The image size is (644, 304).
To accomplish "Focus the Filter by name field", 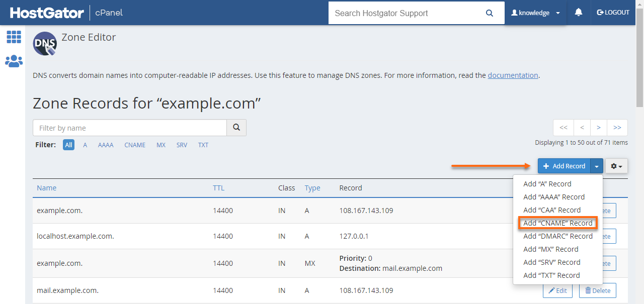I will [130, 128].
